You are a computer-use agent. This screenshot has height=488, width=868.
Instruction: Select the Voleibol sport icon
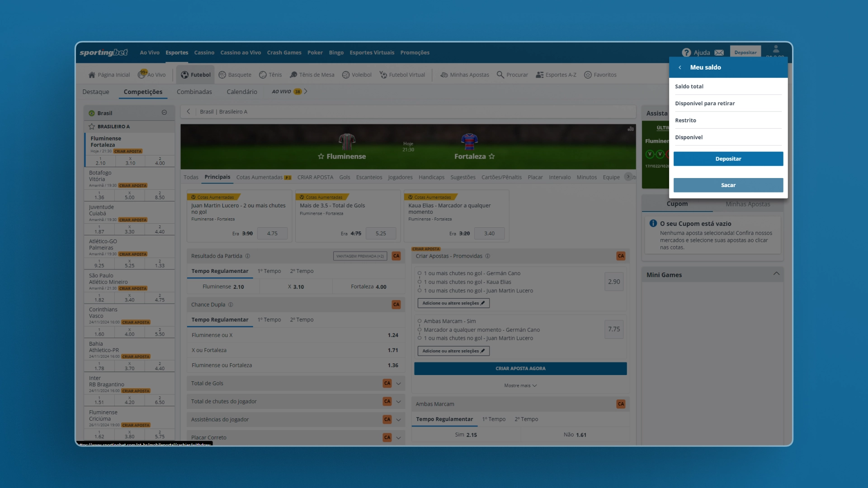(x=346, y=75)
